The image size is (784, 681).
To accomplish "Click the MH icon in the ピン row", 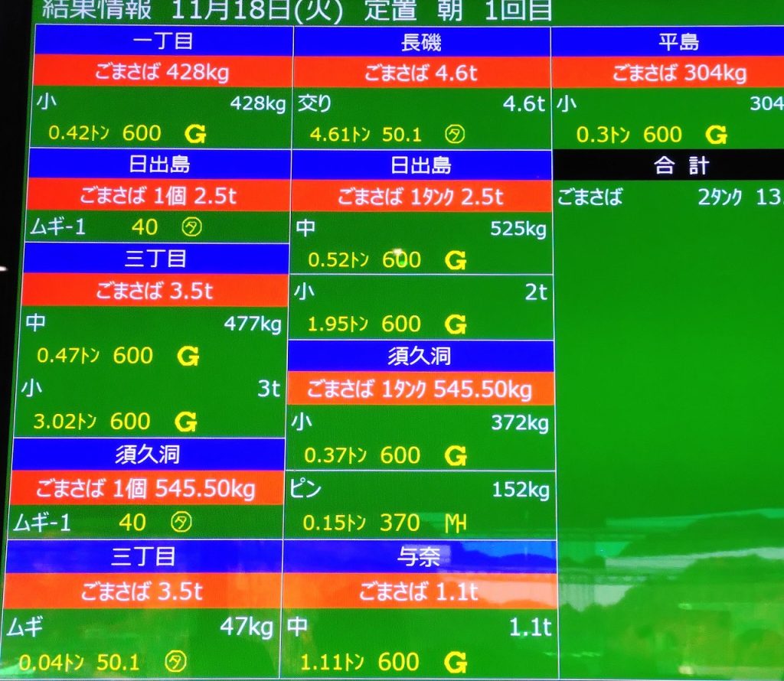I will tap(456, 523).
